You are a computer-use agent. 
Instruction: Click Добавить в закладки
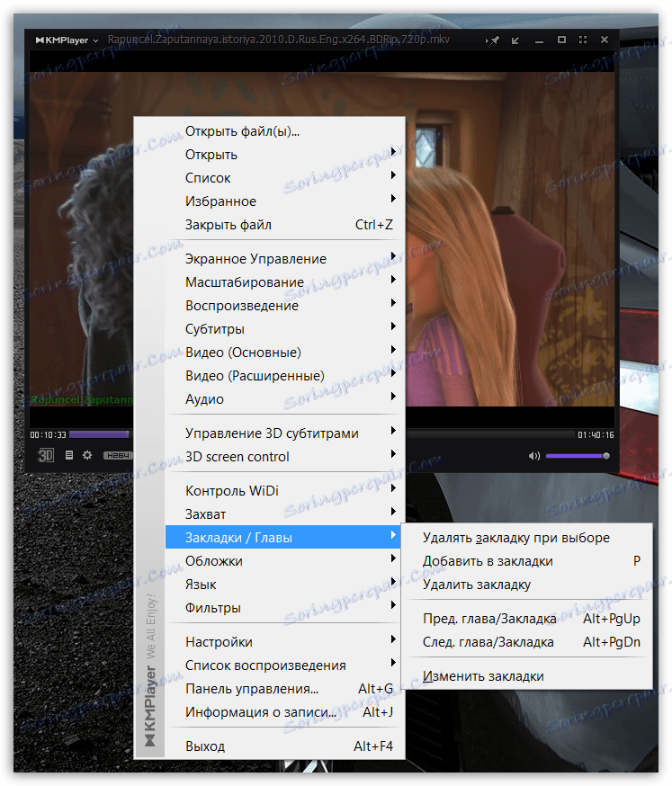pos(527,561)
